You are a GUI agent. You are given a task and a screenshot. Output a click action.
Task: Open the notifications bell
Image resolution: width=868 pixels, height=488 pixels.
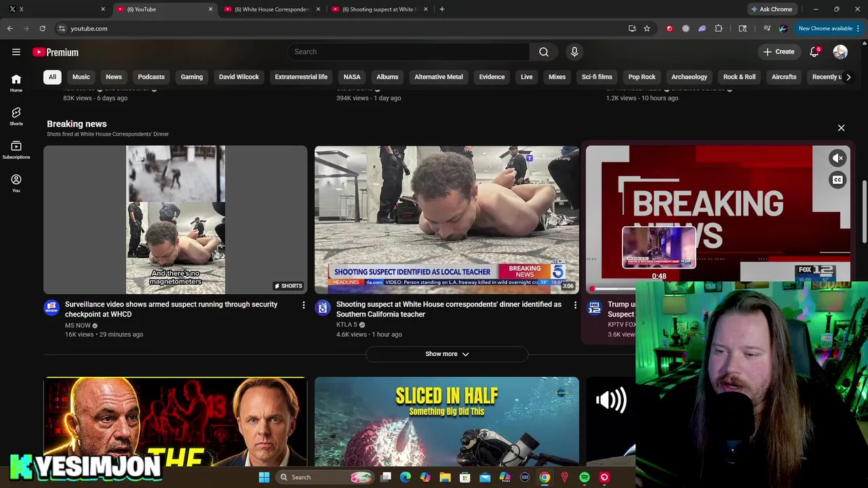tap(815, 52)
